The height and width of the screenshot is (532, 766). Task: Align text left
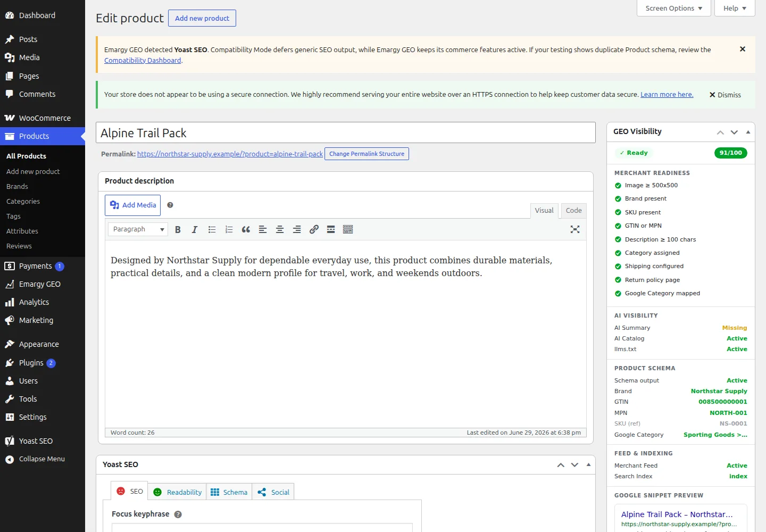(x=263, y=229)
